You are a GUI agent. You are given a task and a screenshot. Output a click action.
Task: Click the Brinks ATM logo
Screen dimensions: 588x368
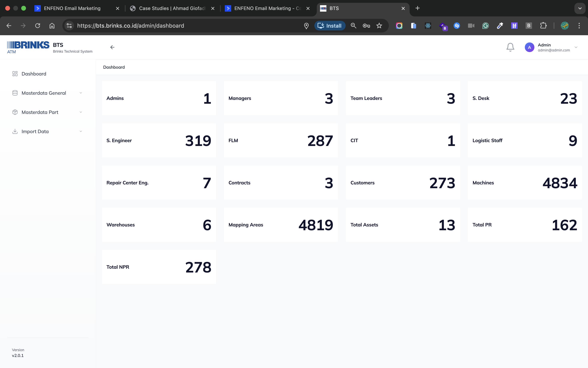28,47
